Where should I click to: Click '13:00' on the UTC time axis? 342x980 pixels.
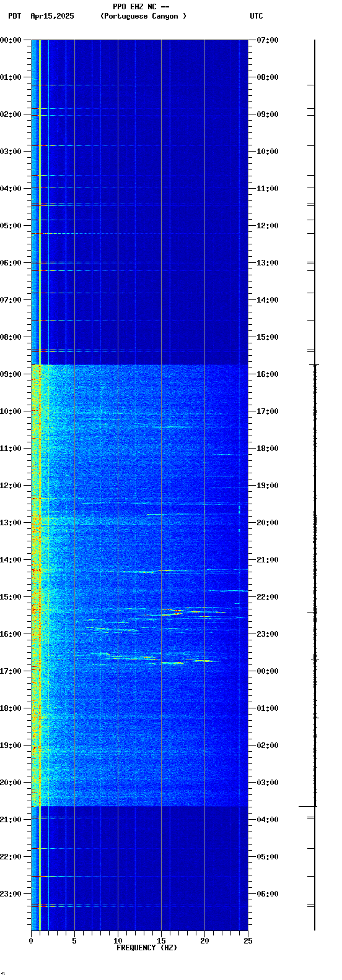pyautogui.click(x=267, y=263)
